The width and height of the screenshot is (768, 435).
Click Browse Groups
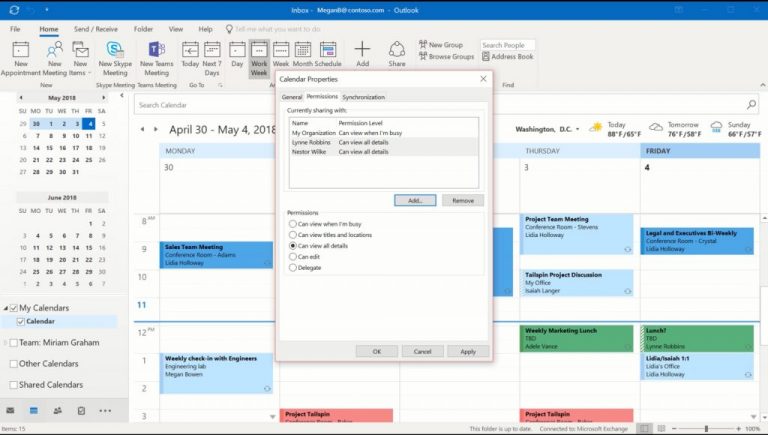tap(446, 56)
